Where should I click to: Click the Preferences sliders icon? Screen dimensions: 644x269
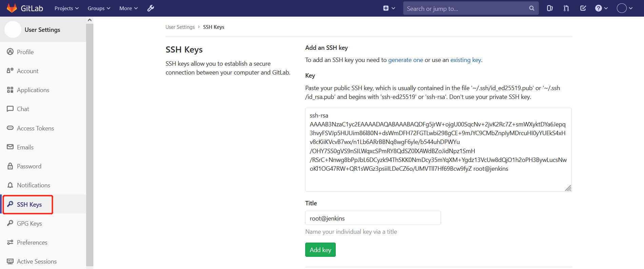pyautogui.click(x=10, y=242)
